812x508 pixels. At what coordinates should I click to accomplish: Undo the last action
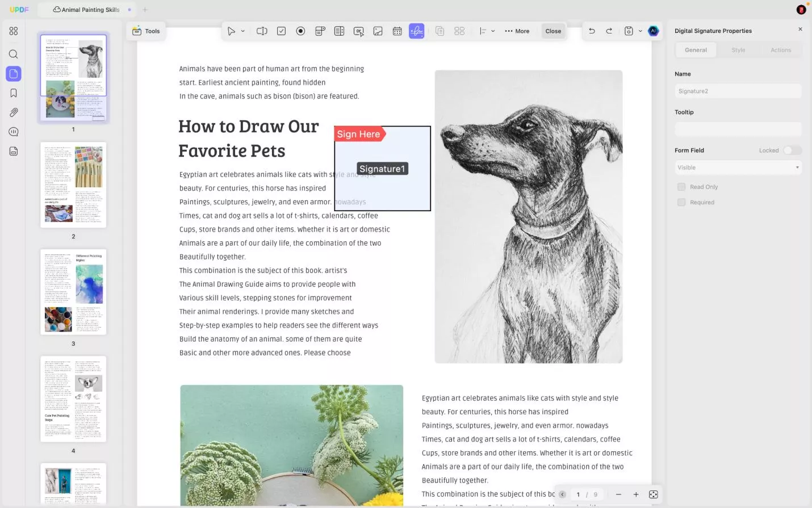coord(592,31)
